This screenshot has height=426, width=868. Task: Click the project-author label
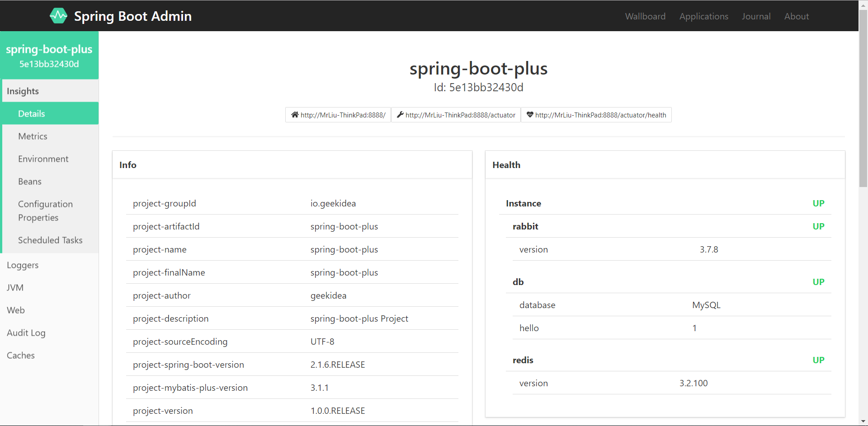click(x=162, y=295)
